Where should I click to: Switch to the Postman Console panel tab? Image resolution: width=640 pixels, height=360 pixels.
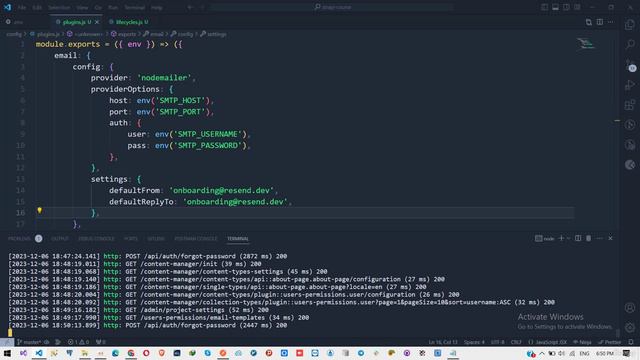click(x=196, y=239)
